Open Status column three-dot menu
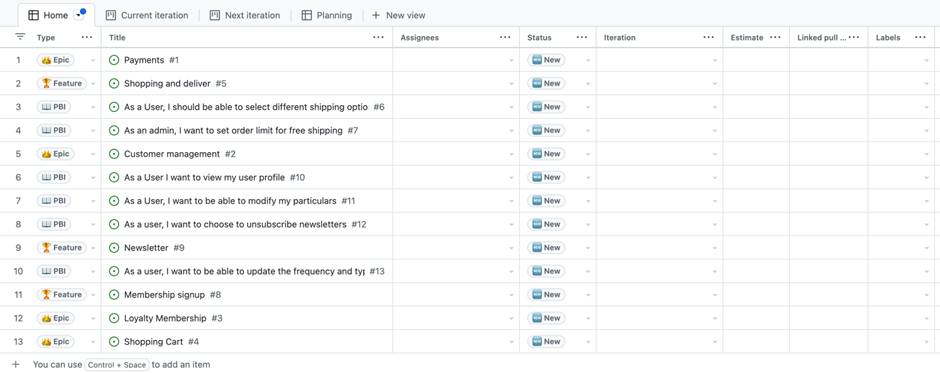The height and width of the screenshot is (373, 940). click(x=582, y=37)
